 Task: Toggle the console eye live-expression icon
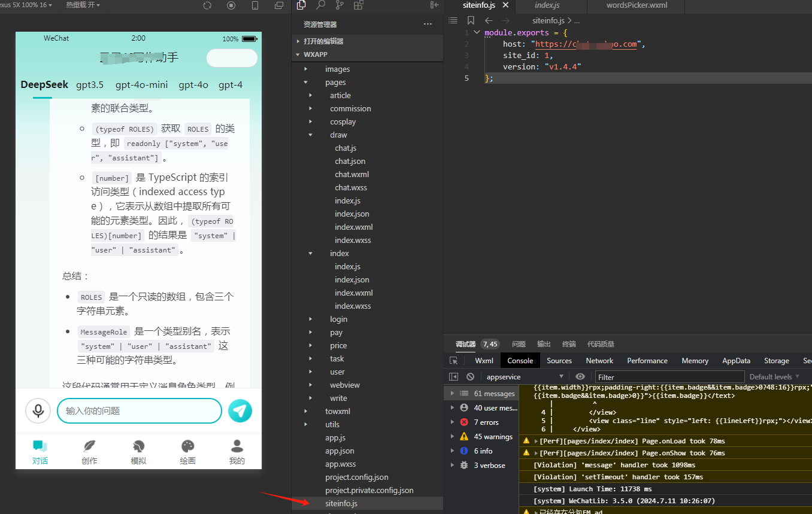pos(580,377)
